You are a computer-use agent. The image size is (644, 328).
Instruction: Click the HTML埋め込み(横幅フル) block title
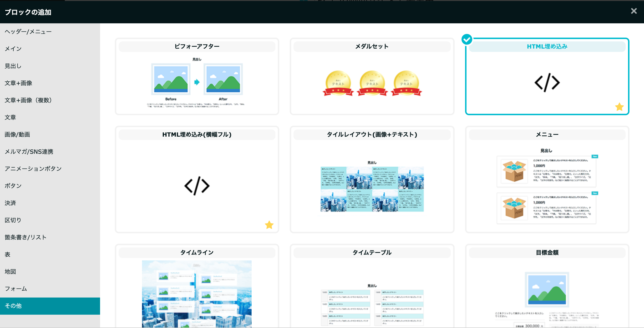(197, 135)
